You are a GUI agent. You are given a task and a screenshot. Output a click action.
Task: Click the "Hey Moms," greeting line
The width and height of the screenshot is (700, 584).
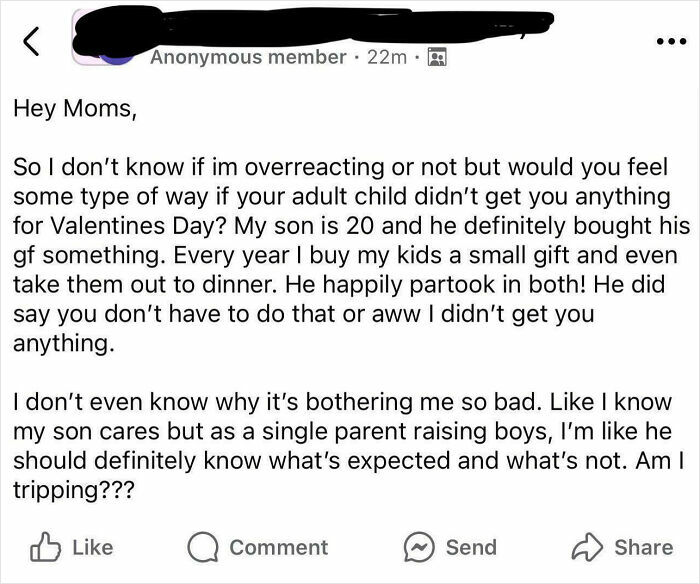tap(73, 110)
